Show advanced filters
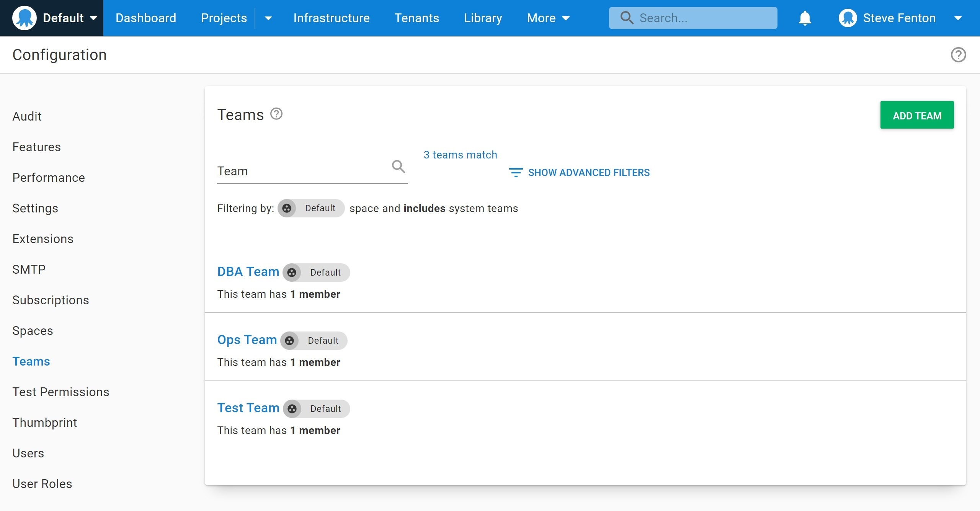Image resolution: width=980 pixels, height=511 pixels. pyautogui.click(x=588, y=173)
